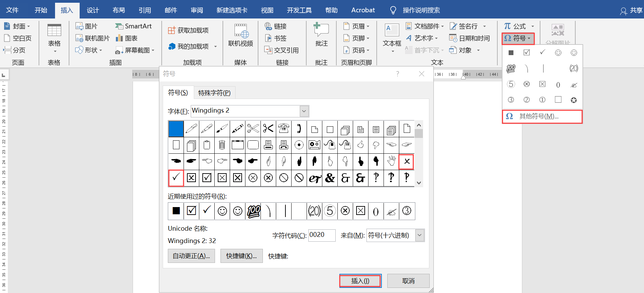644x293 pixels.
Task: Select the telephone symbol in the grid
Action: pyautogui.click(x=284, y=129)
